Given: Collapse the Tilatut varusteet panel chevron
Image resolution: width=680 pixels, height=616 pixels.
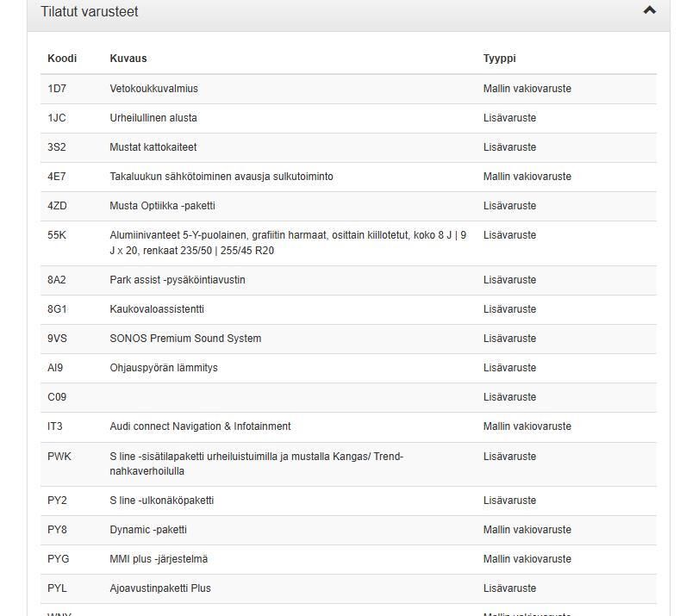Looking at the screenshot, I should point(649,10).
